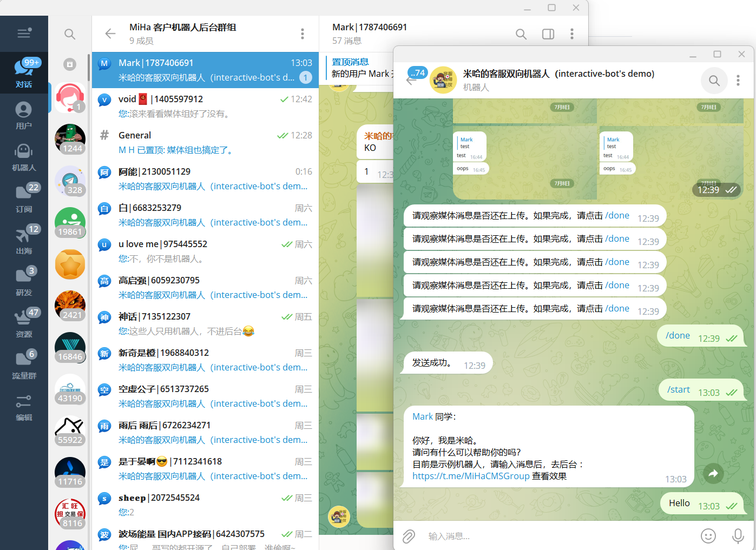Open more options for MiHa group
Image resolution: width=756 pixels, height=550 pixels.
coord(303,34)
